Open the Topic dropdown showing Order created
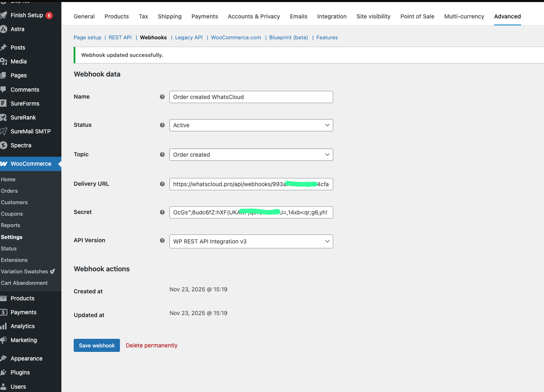The width and height of the screenshot is (544, 392). (x=251, y=155)
